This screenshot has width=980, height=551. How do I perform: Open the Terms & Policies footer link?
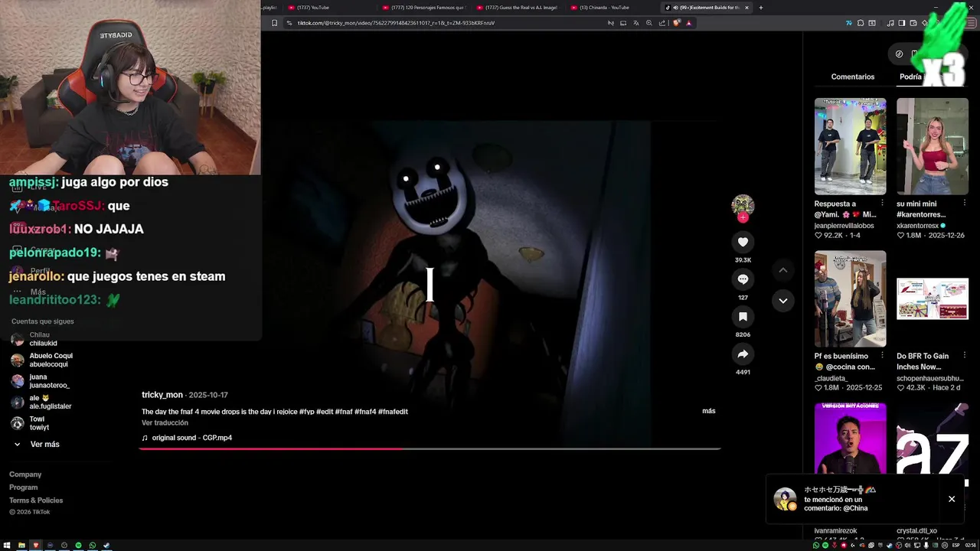tap(36, 500)
